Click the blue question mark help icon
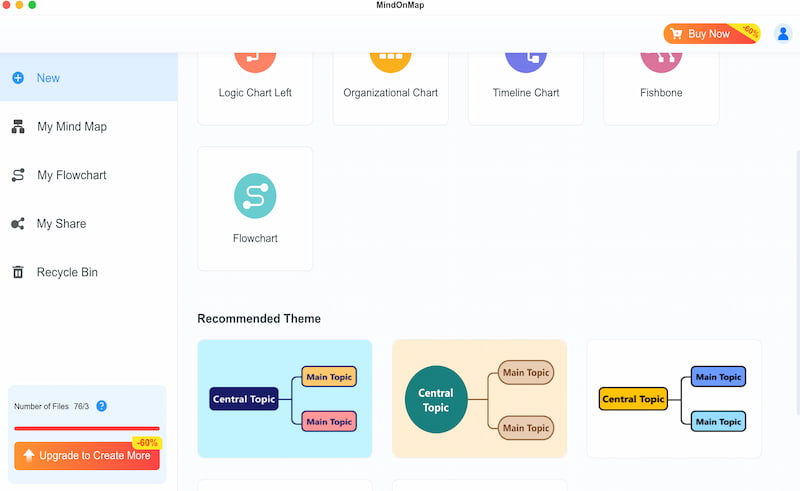Viewport: 800px width, 491px height. point(102,406)
